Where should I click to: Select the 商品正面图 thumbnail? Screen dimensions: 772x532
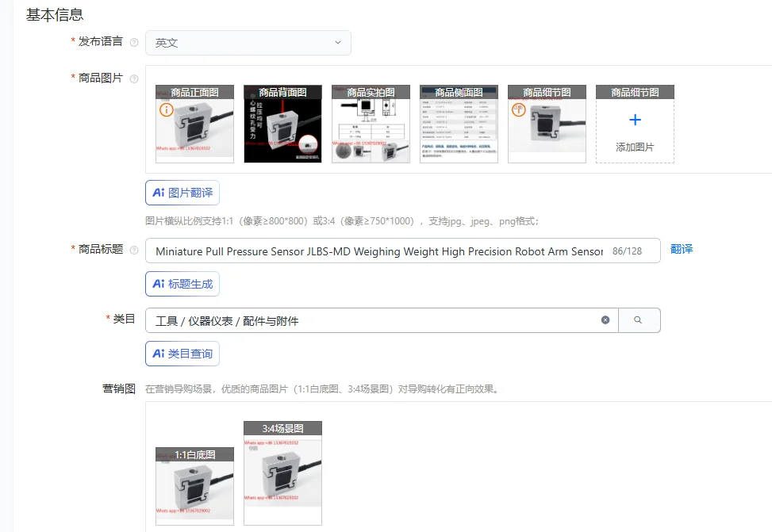point(194,124)
